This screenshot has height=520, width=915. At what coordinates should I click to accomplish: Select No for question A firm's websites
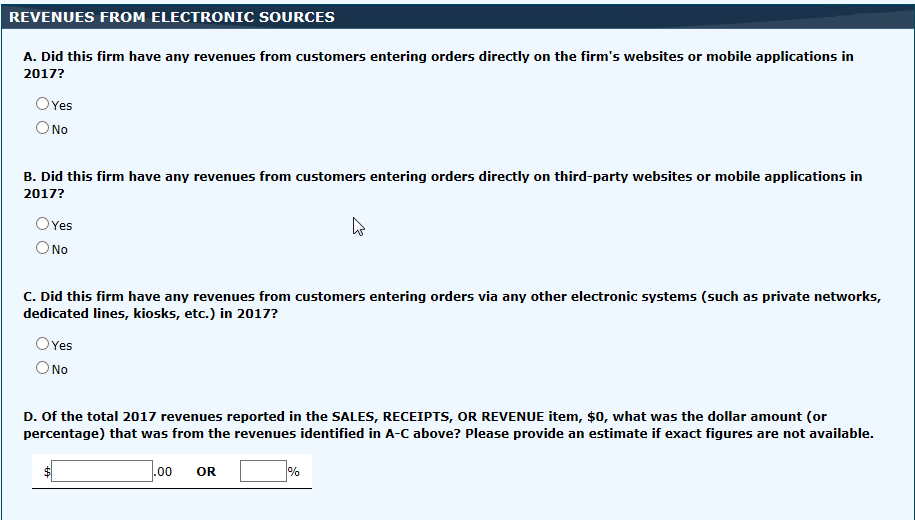[42, 128]
